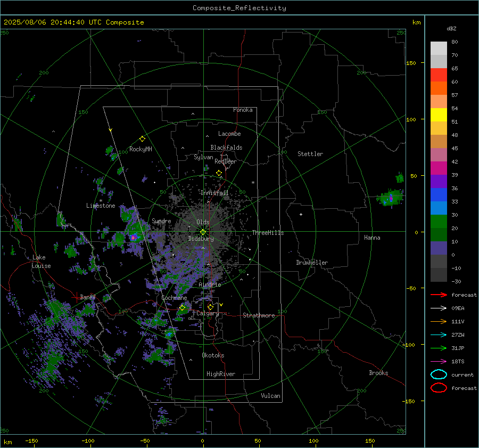479x448 pixels.
Task: Click the Lake Louise label
Action: click(41, 262)
